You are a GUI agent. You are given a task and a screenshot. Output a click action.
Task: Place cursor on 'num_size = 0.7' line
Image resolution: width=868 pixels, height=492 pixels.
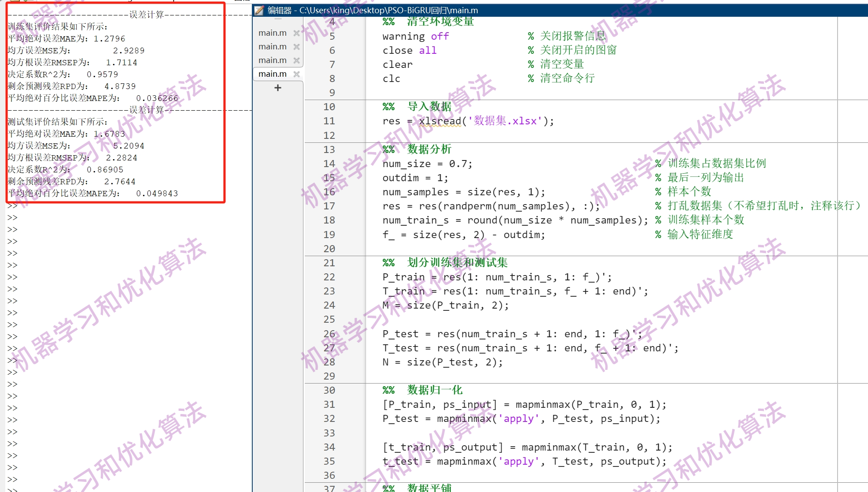(427, 164)
